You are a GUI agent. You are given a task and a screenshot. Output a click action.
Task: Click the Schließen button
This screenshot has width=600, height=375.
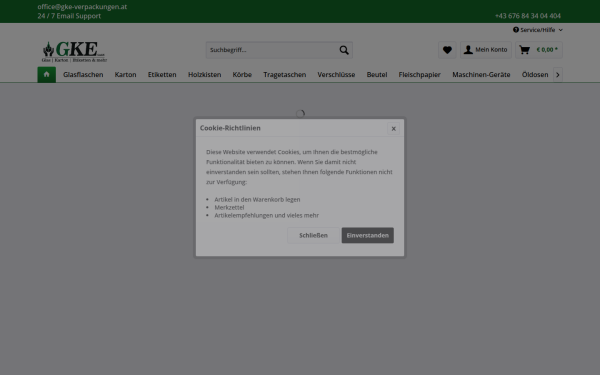[x=313, y=235]
